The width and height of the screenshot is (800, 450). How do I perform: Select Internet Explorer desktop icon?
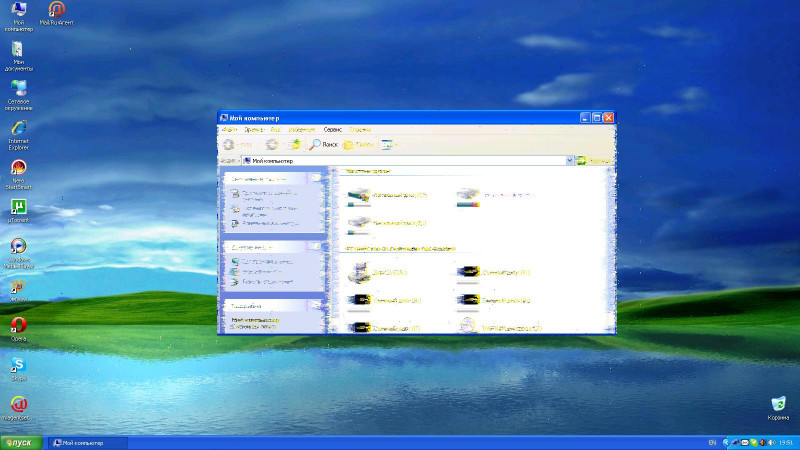pyautogui.click(x=19, y=135)
